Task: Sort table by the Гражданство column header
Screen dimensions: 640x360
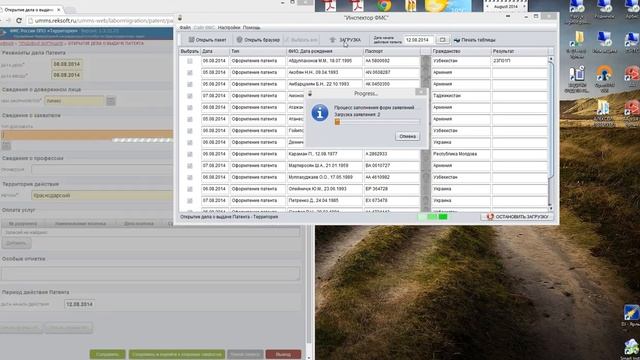Action: [x=461, y=51]
